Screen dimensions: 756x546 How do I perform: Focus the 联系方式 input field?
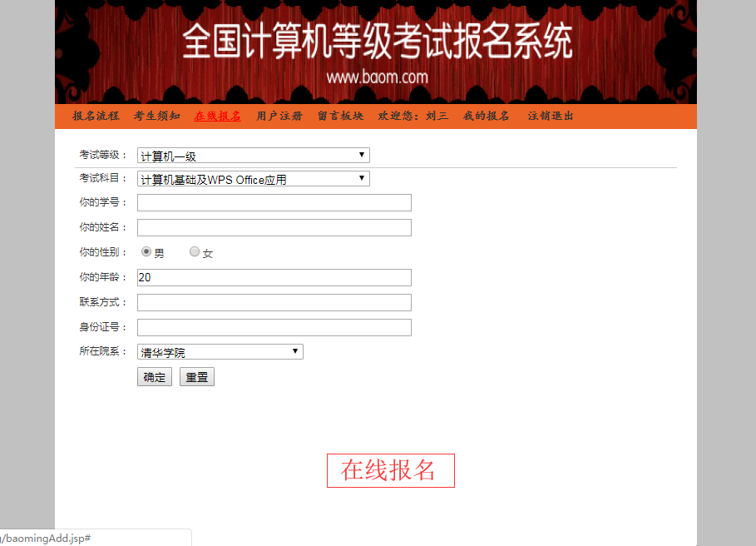pos(274,302)
